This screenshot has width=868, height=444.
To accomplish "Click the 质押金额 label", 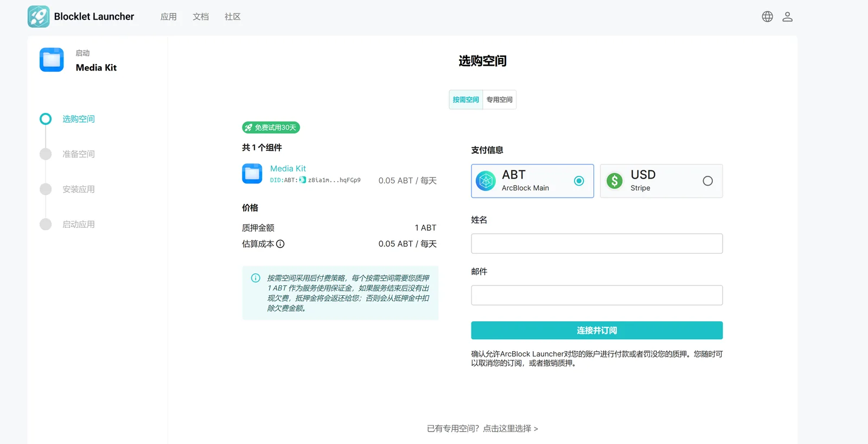I will (258, 228).
